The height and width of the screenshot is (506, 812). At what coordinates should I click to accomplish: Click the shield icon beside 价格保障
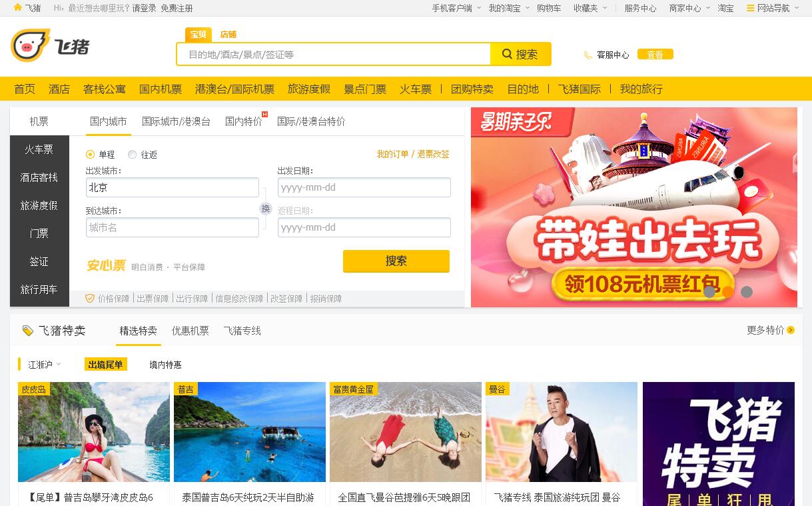(x=90, y=299)
